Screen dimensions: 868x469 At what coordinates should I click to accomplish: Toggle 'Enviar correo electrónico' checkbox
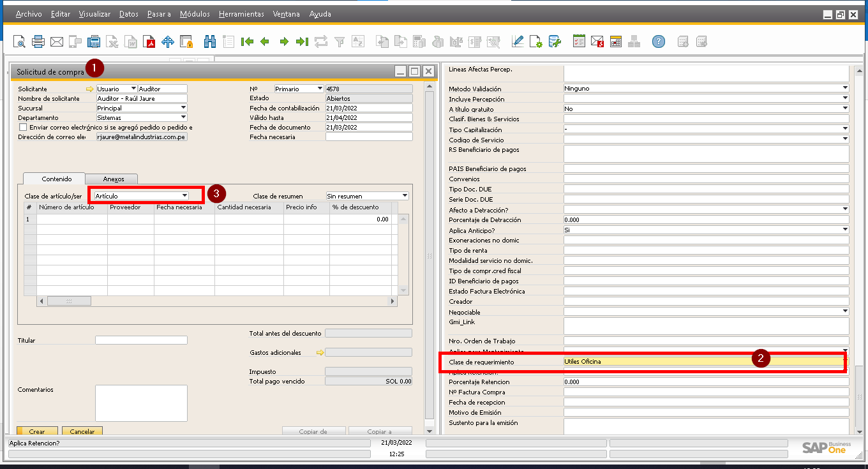(x=23, y=127)
